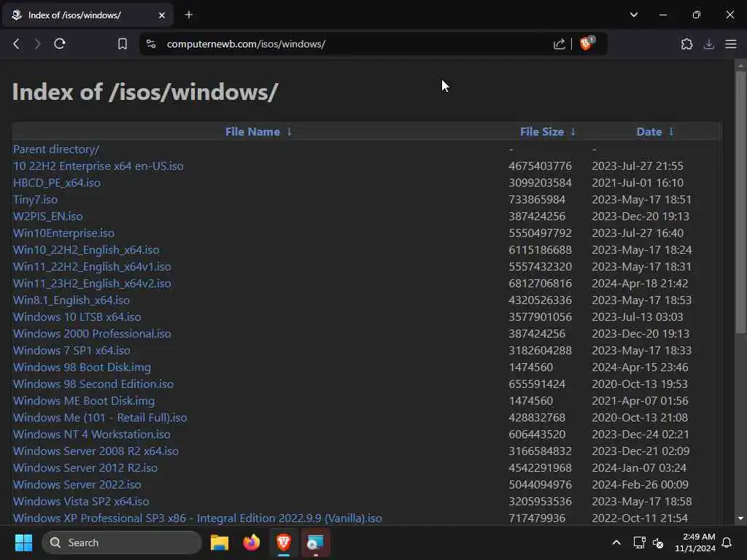
Task: Share this page using the share icon
Action: (560, 44)
